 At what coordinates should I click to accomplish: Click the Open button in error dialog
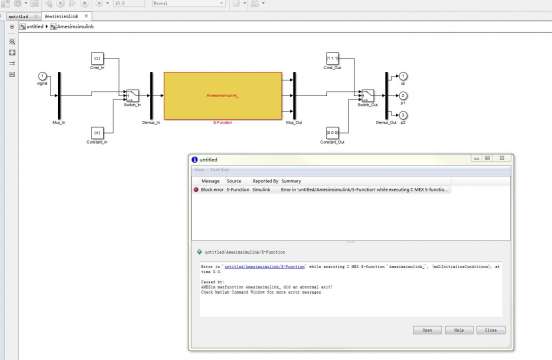[427, 330]
